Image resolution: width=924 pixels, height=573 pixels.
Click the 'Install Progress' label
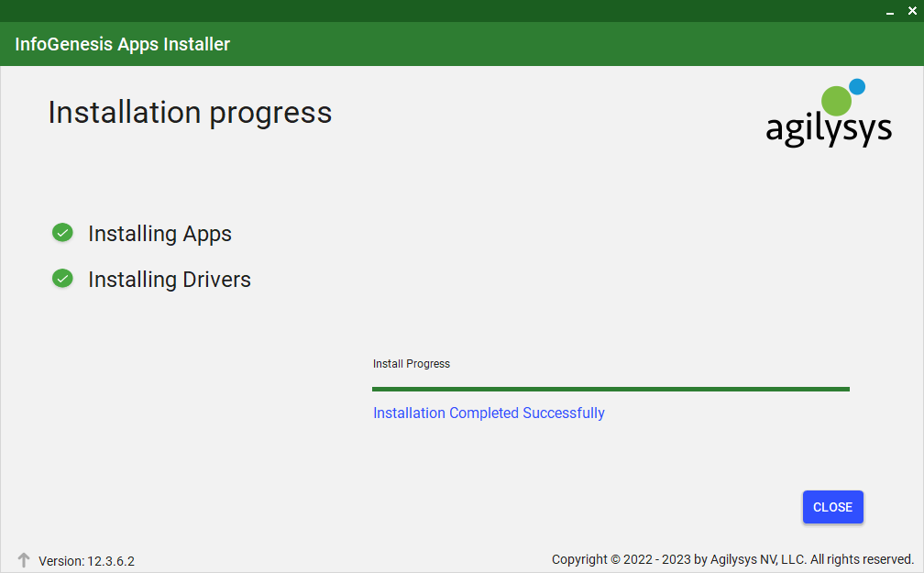tap(412, 364)
